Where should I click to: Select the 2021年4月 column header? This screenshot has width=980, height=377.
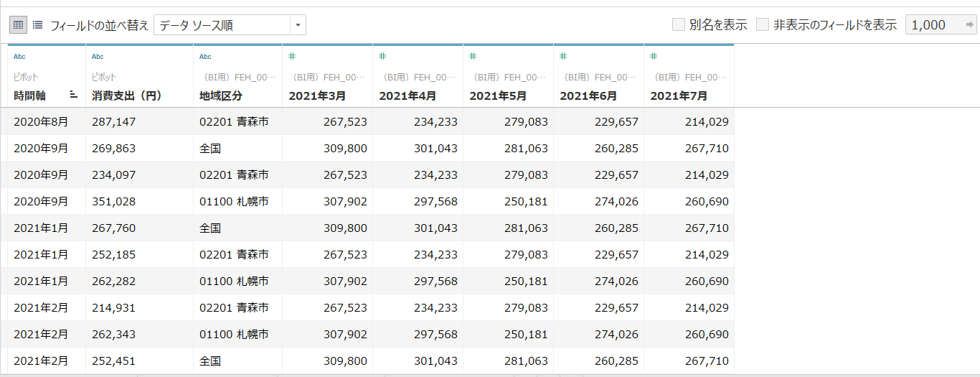coord(407,96)
